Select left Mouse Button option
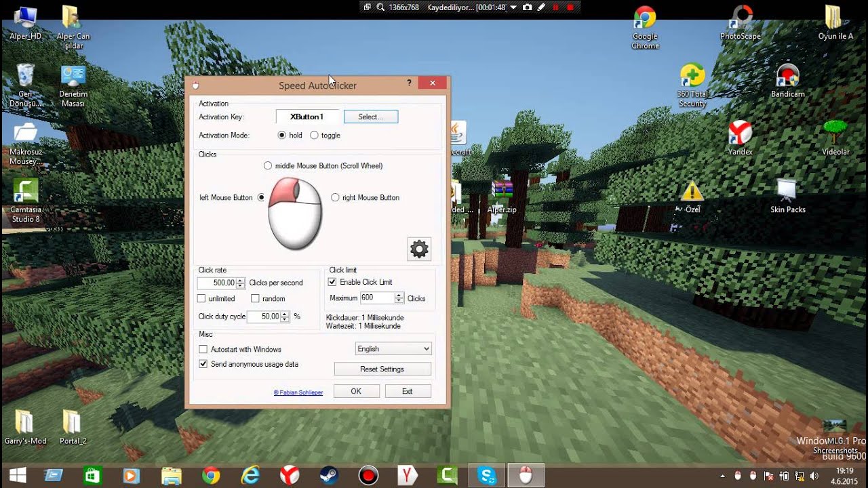The height and width of the screenshot is (488, 868). click(261, 198)
